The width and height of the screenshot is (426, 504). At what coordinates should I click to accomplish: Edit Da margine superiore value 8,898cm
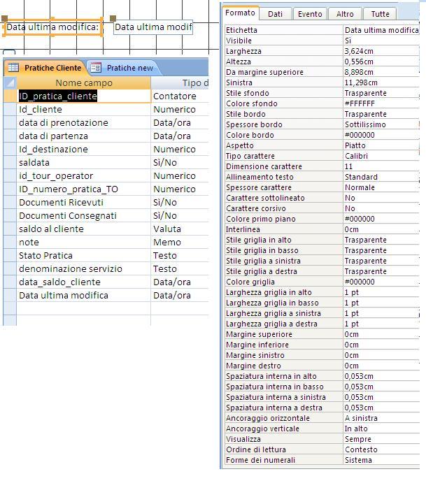(381, 72)
